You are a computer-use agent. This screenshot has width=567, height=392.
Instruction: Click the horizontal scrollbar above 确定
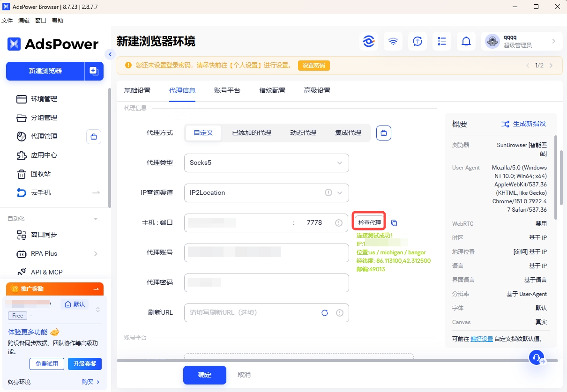tap(337, 361)
